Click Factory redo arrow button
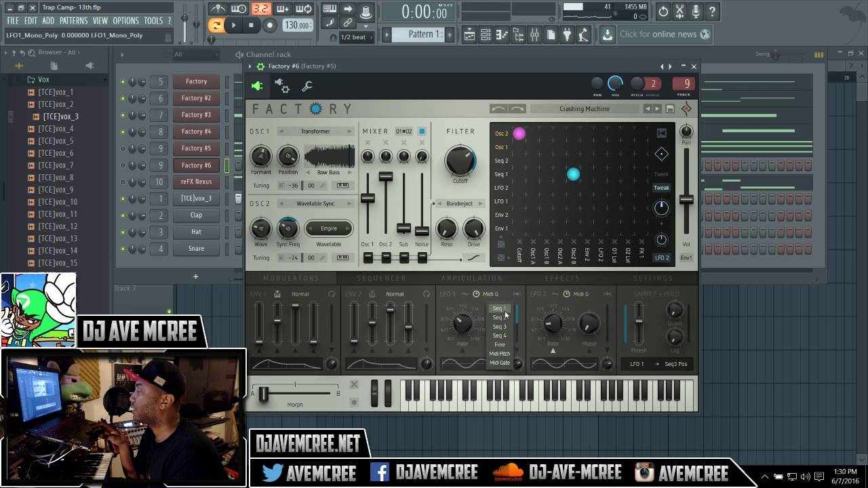 click(x=517, y=108)
